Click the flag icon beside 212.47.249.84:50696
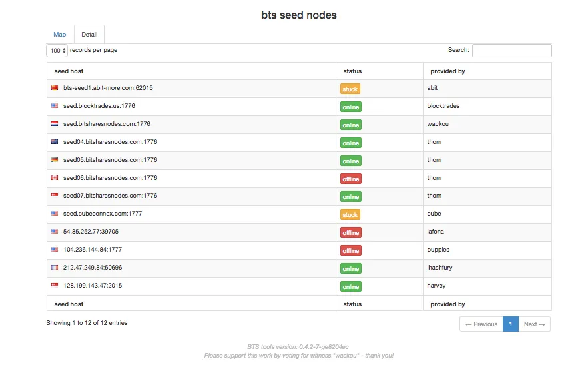The height and width of the screenshot is (377, 588). pos(55,268)
